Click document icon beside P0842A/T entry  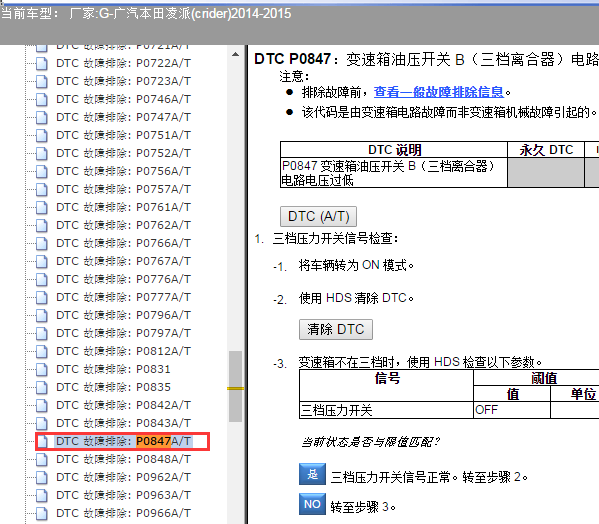click(x=42, y=405)
